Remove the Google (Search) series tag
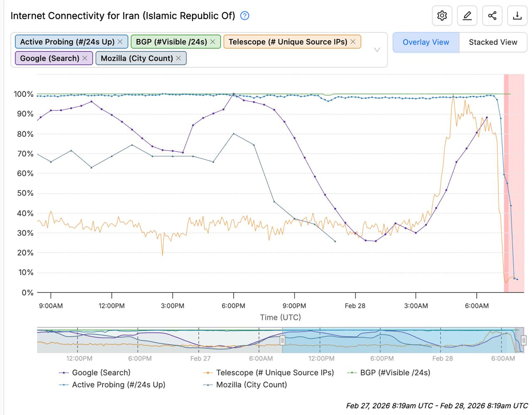Image resolution: width=532 pixels, height=415 pixels. (85, 58)
